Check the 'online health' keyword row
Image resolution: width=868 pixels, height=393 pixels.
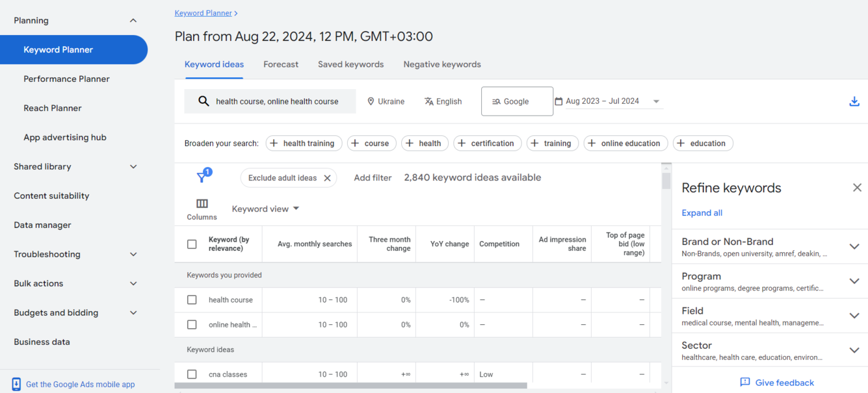coord(192,325)
